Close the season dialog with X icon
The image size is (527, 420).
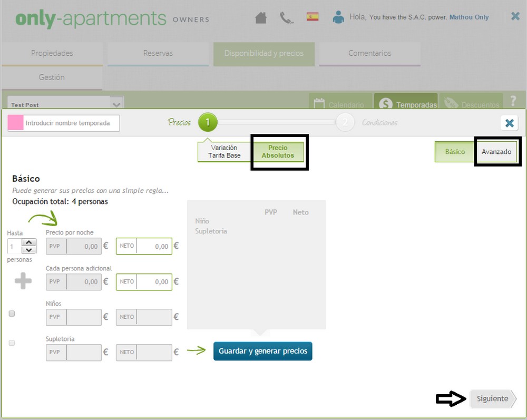tap(509, 123)
